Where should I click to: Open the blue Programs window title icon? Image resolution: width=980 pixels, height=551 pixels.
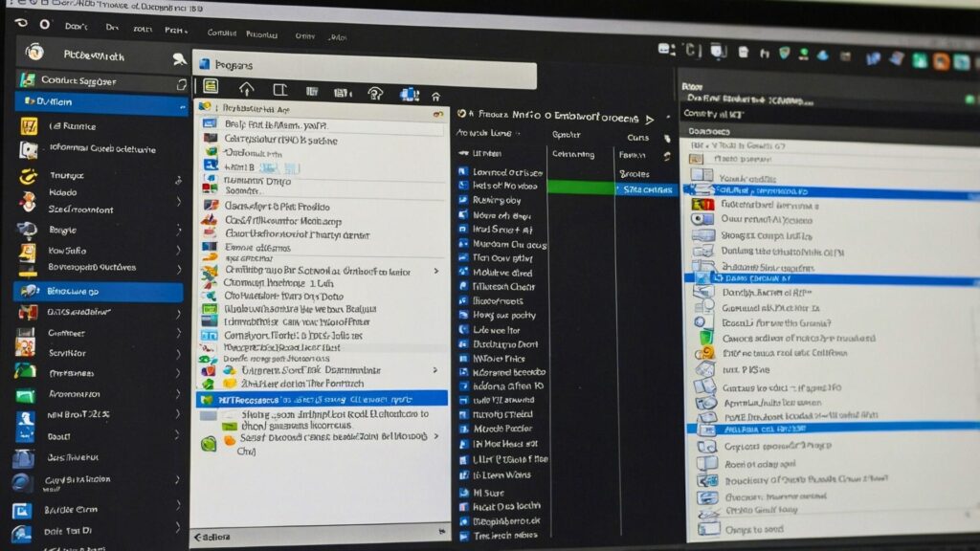point(205,64)
